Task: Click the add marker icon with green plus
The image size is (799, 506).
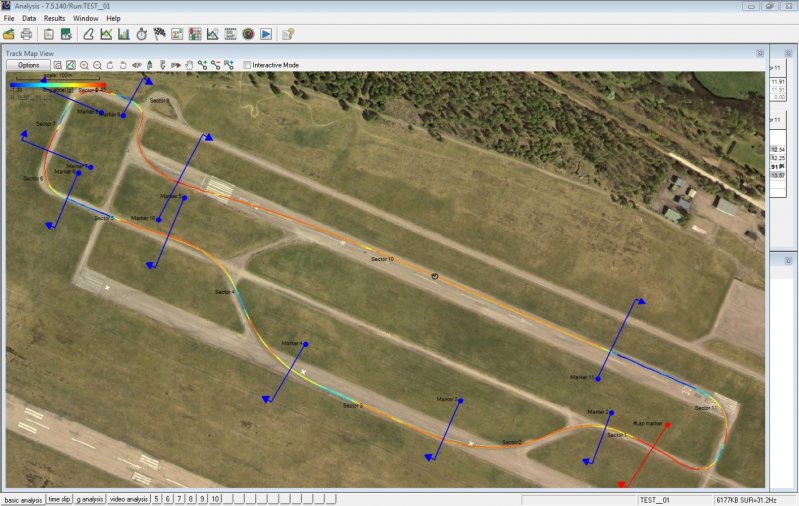Action: tap(203, 65)
